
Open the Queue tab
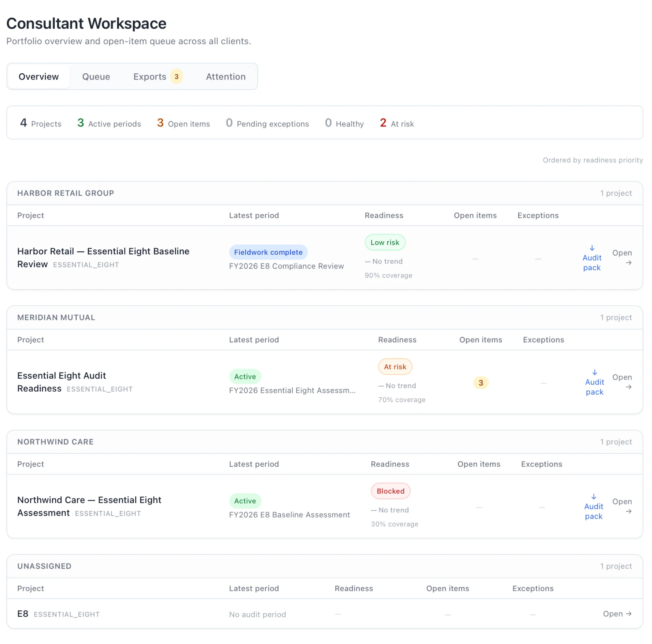(96, 77)
